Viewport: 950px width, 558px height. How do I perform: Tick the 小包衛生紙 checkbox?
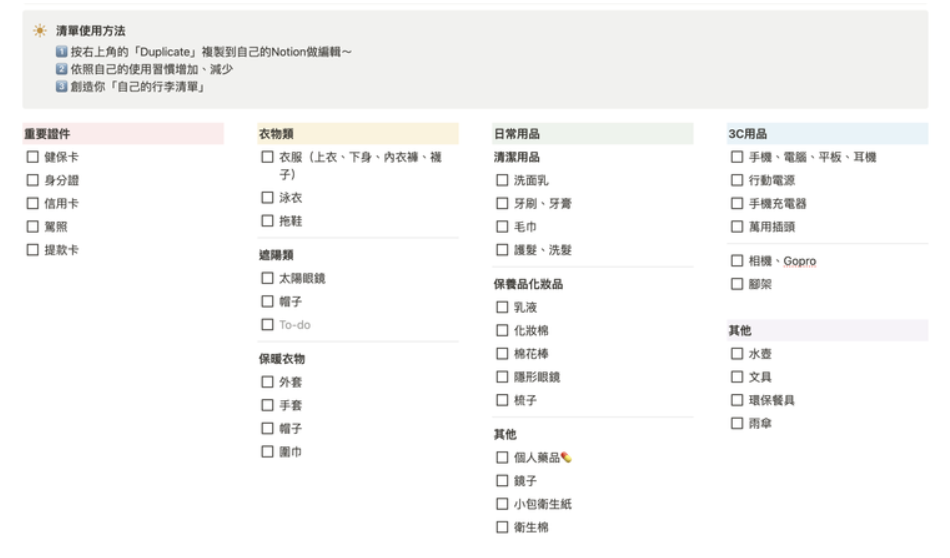click(x=502, y=503)
